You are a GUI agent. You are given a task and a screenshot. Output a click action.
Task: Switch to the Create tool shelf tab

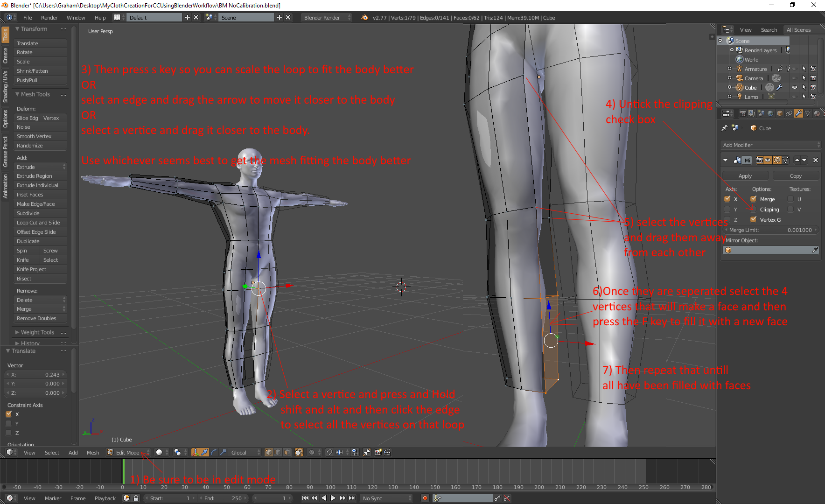[x=5, y=56]
